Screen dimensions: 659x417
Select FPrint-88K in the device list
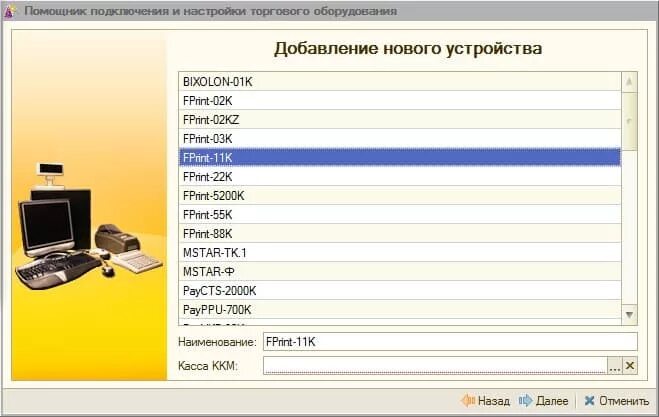(x=400, y=234)
